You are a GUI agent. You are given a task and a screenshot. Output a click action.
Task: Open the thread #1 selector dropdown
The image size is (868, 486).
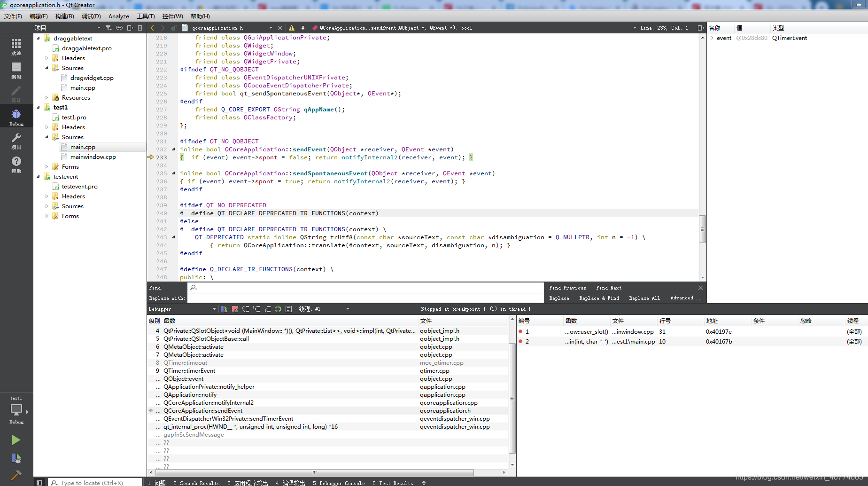pyautogui.click(x=325, y=309)
